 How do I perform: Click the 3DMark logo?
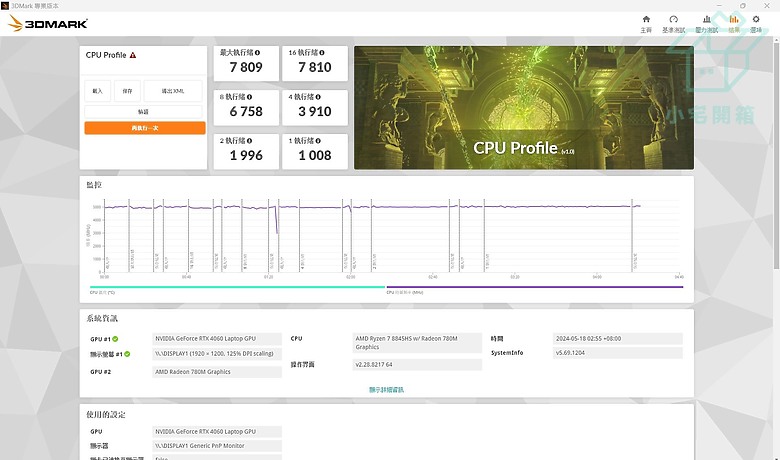tap(48, 23)
